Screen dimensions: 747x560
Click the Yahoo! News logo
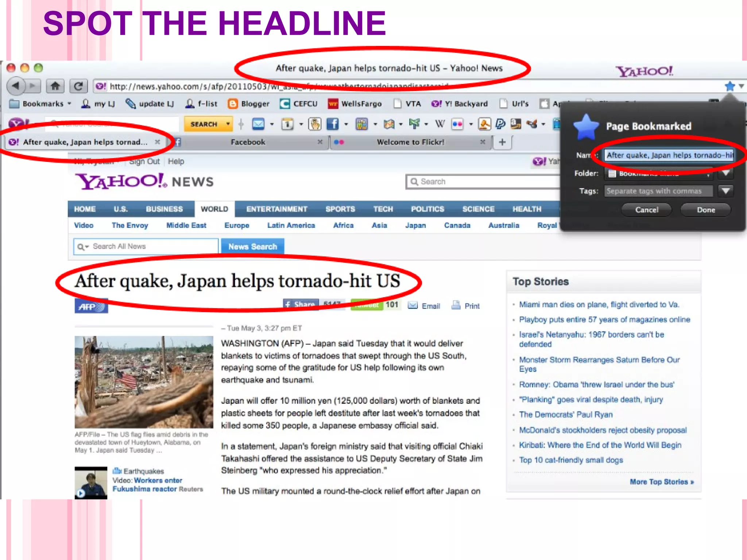click(144, 181)
